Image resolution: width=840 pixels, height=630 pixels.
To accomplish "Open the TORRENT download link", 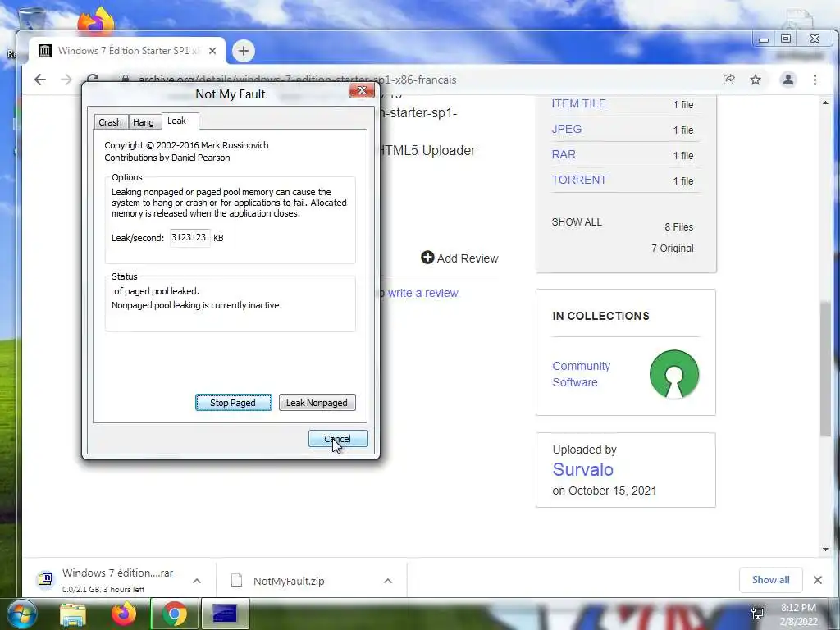I will (x=579, y=180).
